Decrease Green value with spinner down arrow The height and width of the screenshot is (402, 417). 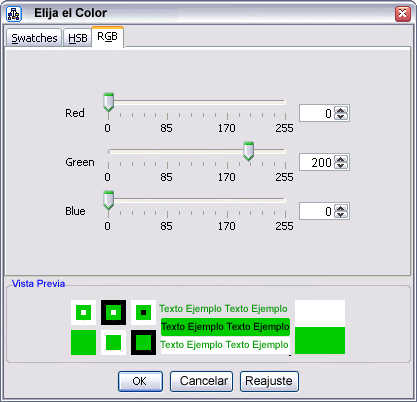(340, 166)
